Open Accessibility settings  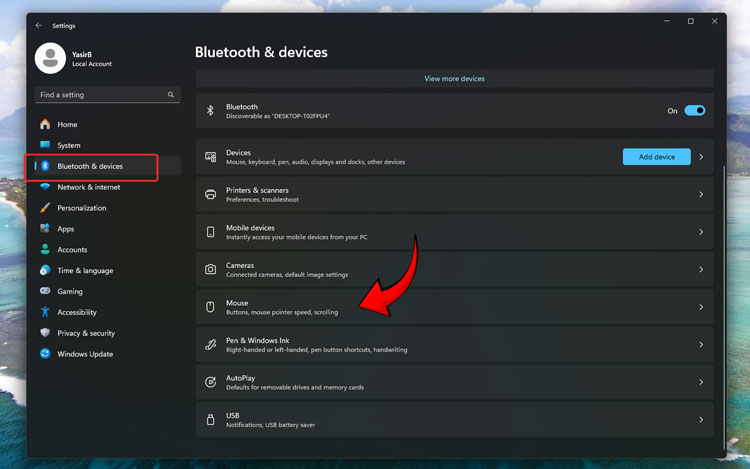pos(108,312)
